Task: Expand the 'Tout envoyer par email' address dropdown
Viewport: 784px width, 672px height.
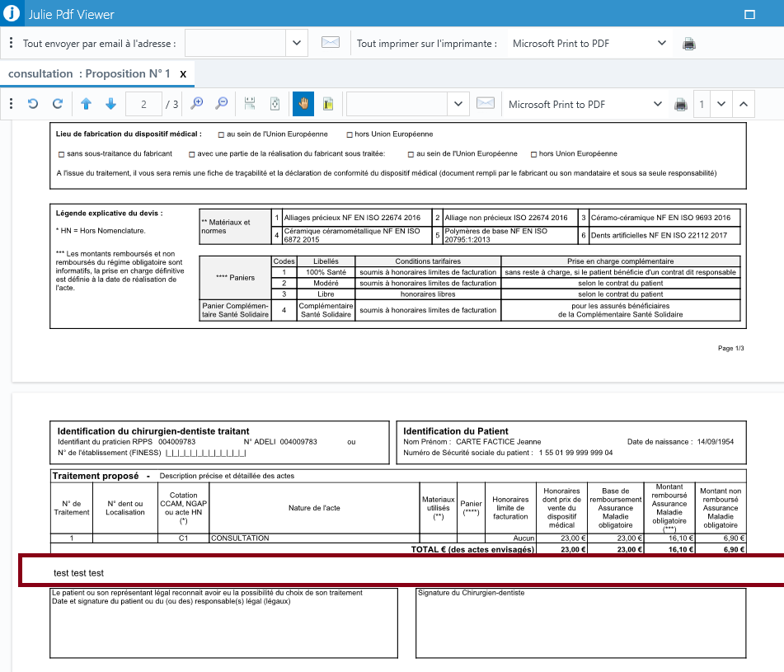Action: click(297, 43)
